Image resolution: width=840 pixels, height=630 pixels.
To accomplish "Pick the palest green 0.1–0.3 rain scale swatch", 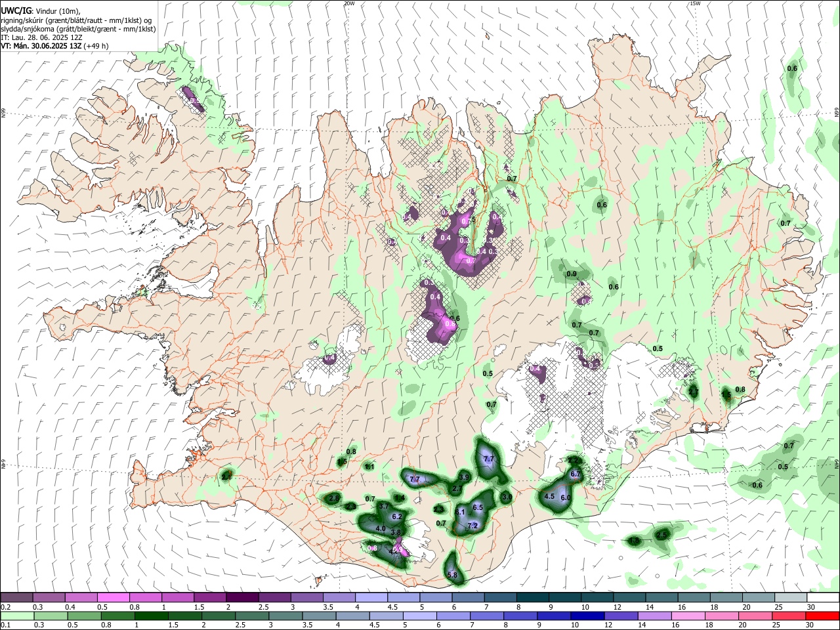I will click(17, 616).
